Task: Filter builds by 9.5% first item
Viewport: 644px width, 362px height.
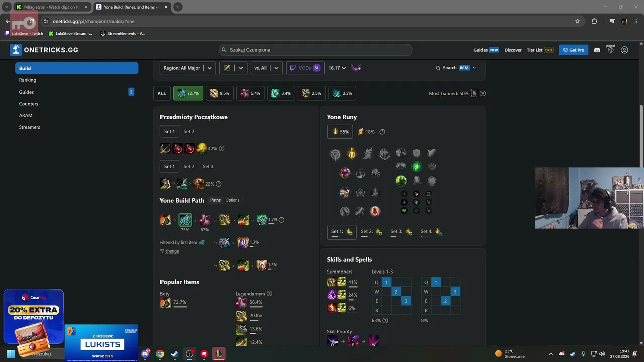Action: [220, 93]
